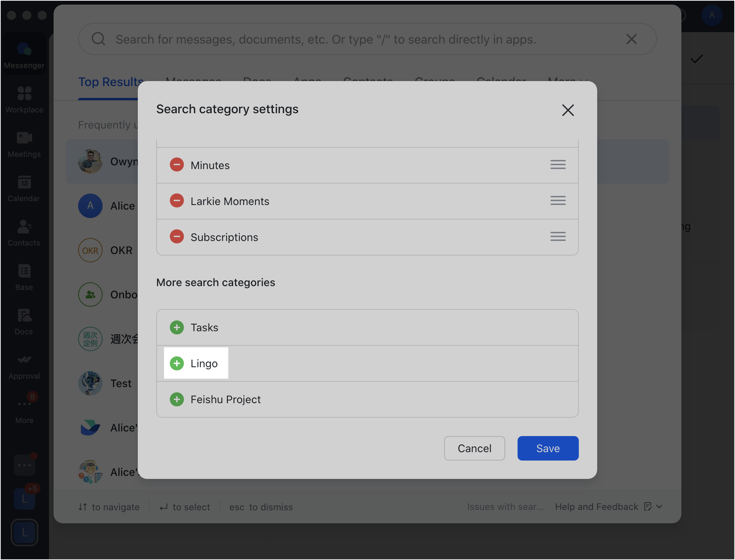Clear the search field with the X icon
The image size is (735, 560).
[x=631, y=39]
